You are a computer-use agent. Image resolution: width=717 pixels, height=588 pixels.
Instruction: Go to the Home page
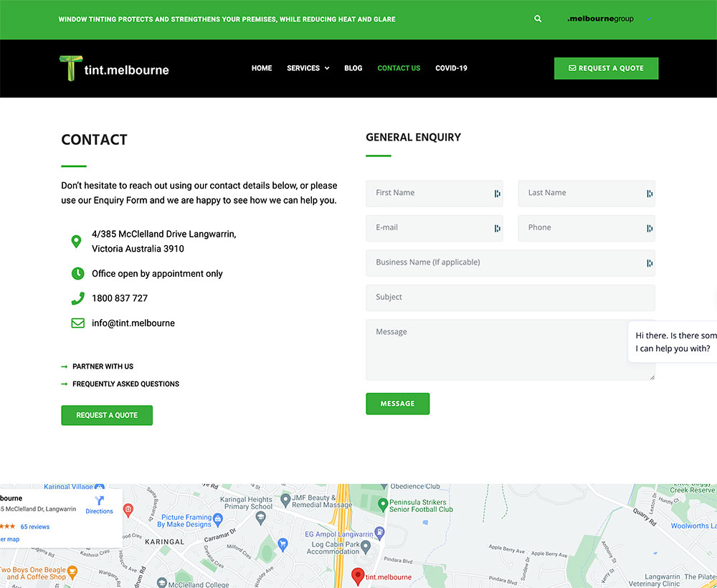point(262,68)
